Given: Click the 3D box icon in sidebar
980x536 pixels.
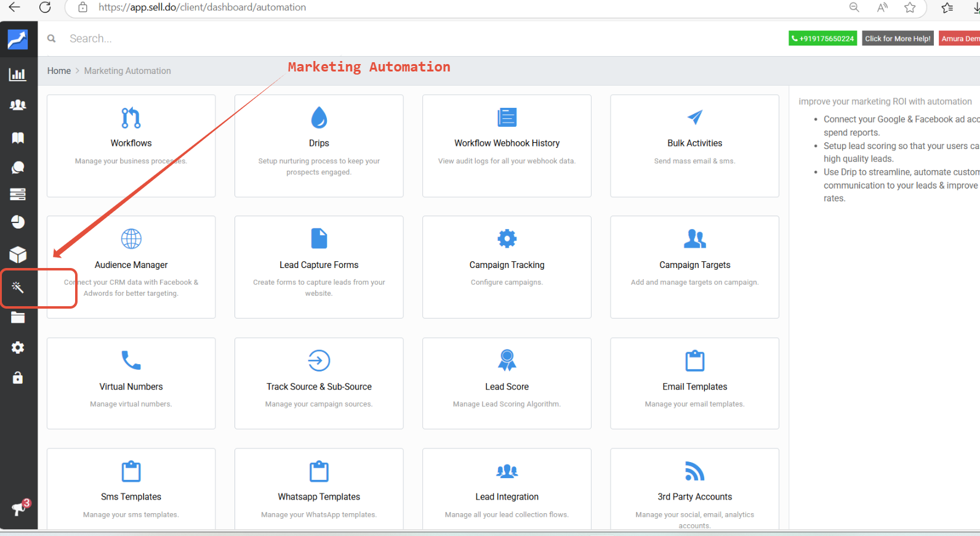Looking at the screenshot, I should click(18, 254).
